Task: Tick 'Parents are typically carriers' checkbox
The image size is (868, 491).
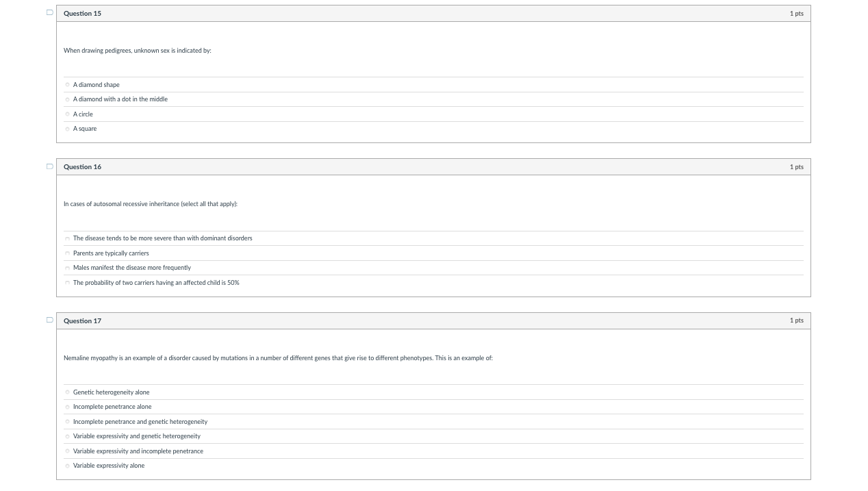Action: pyautogui.click(x=68, y=253)
